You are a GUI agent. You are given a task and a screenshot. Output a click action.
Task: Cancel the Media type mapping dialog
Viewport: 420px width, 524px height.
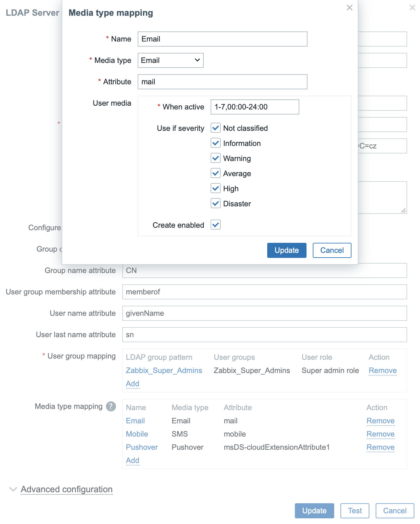(332, 250)
